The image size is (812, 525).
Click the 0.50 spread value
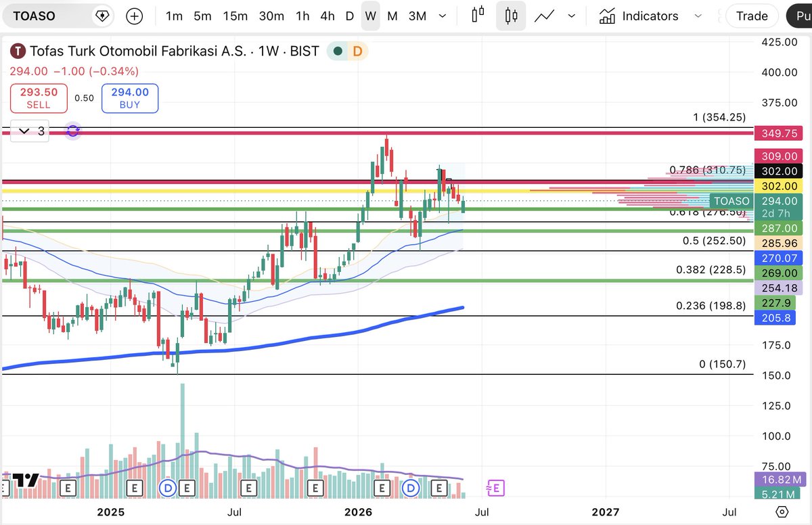[x=84, y=98]
